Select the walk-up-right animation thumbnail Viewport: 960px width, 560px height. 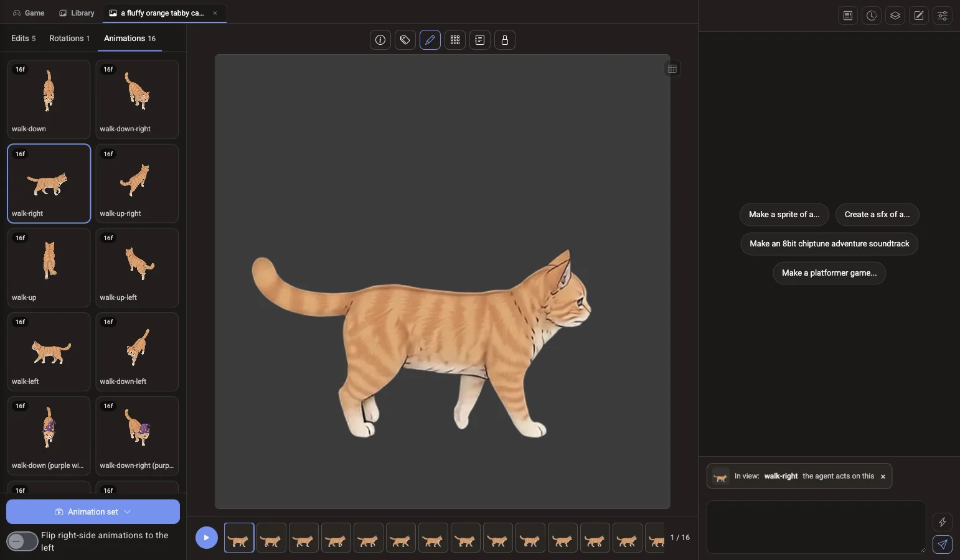[137, 184]
